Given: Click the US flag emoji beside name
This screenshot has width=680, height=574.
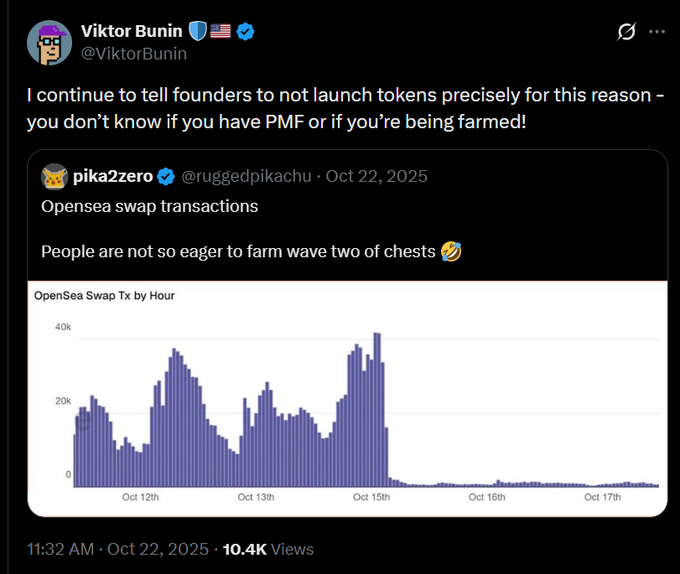Looking at the screenshot, I should pos(220,31).
